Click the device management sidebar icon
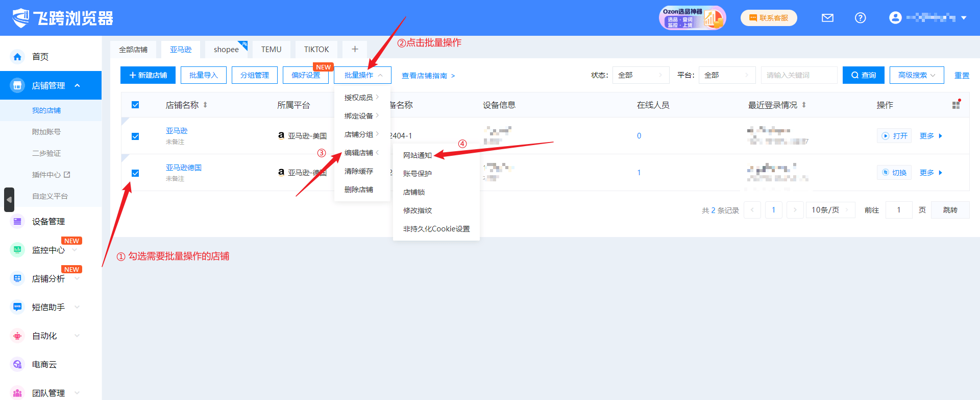The width and height of the screenshot is (980, 400). [17, 221]
